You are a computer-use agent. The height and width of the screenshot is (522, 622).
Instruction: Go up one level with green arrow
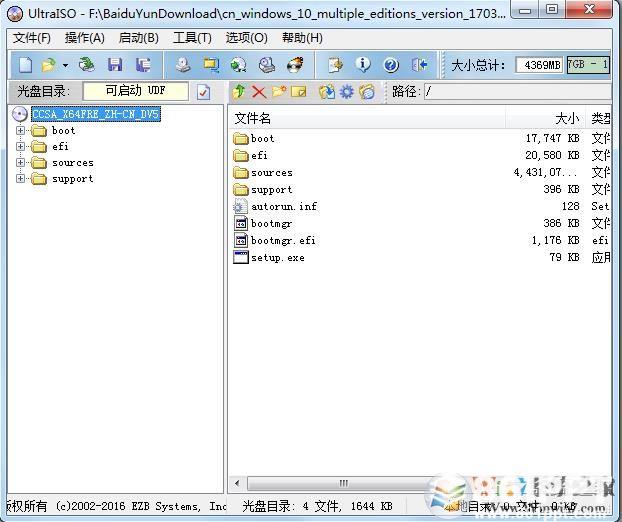(239, 92)
